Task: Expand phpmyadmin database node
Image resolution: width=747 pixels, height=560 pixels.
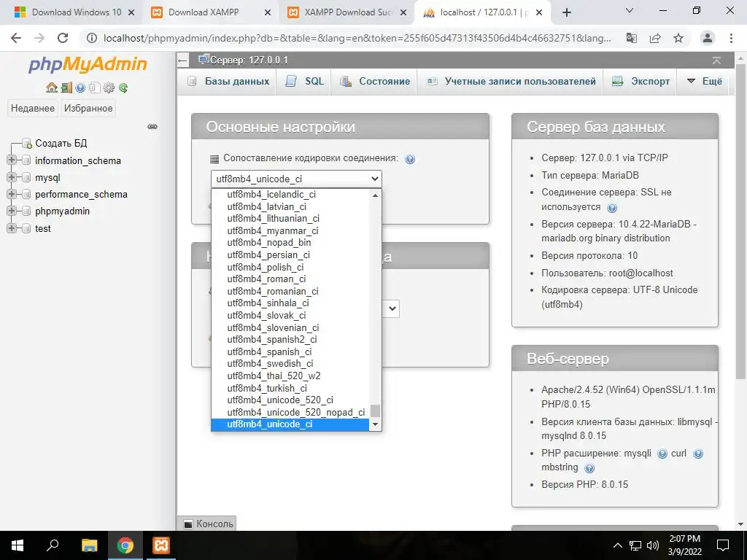Action: point(12,211)
